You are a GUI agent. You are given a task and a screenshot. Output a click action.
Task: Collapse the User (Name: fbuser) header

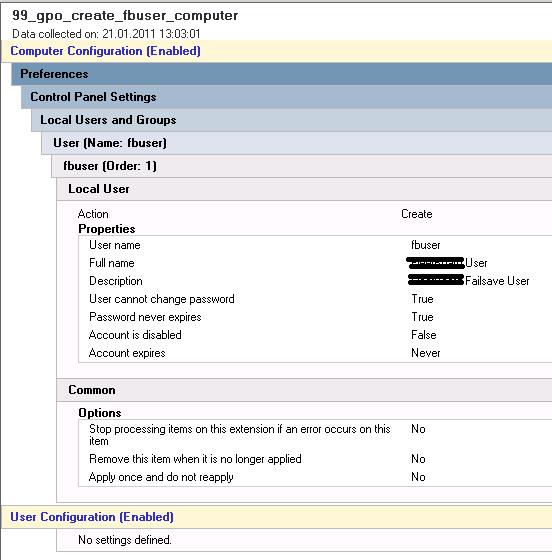pos(297,143)
